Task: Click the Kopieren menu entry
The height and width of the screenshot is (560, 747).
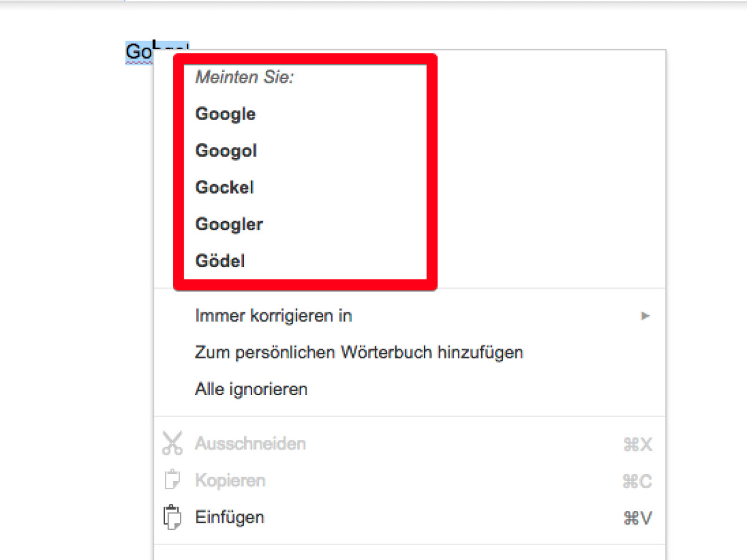Action: coord(410,481)
